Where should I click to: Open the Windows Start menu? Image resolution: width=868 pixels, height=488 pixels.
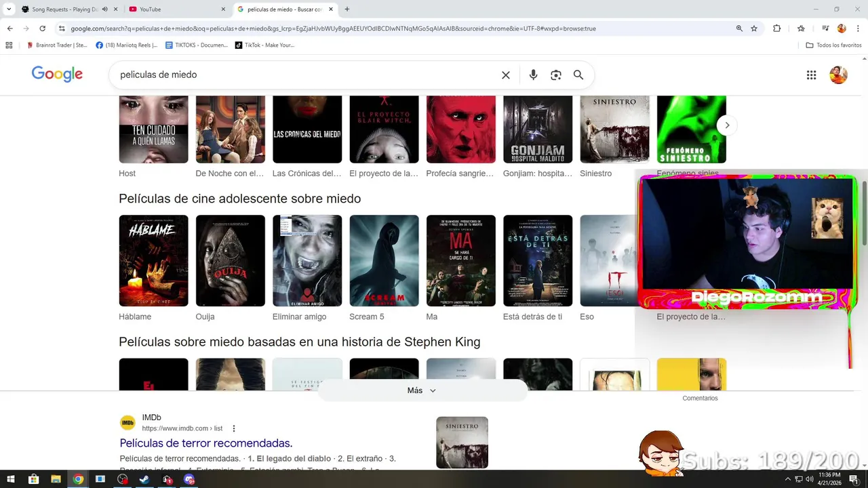coord(11,479)
